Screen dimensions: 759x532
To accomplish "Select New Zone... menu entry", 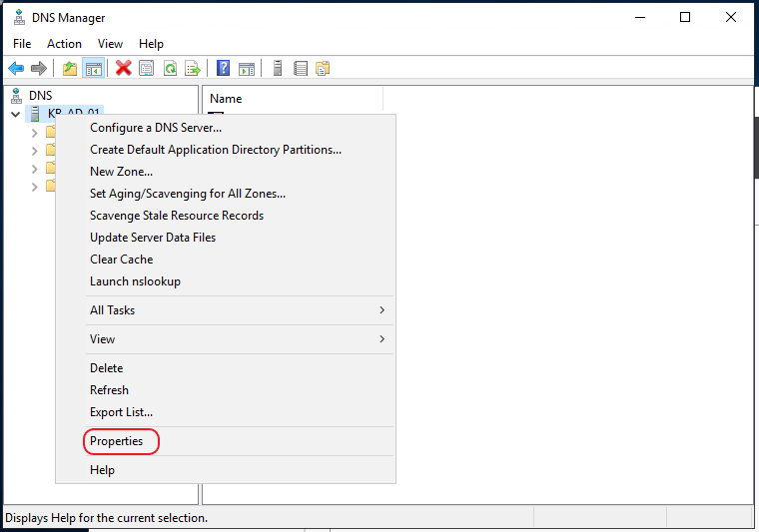I will (121, 172).
